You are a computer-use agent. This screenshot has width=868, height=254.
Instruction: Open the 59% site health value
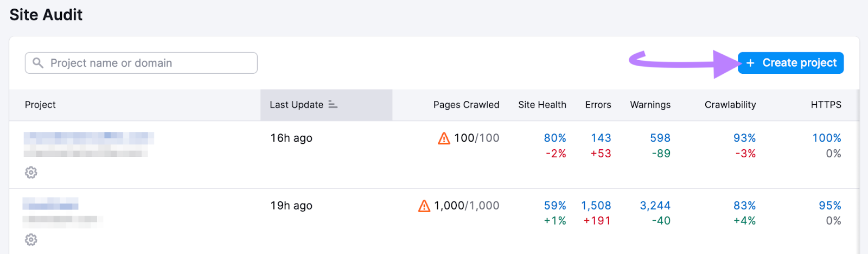[x=555, y=206]
